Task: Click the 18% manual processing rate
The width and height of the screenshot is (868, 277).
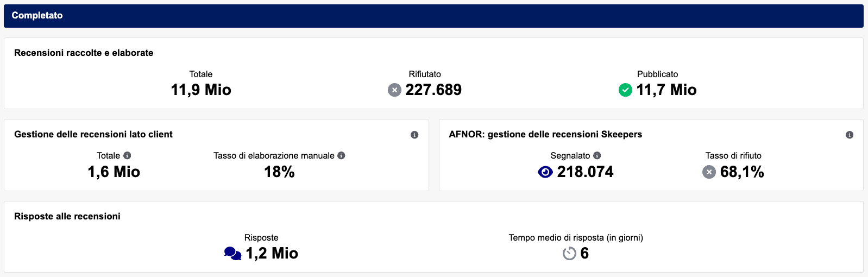Action: (279, 172)
